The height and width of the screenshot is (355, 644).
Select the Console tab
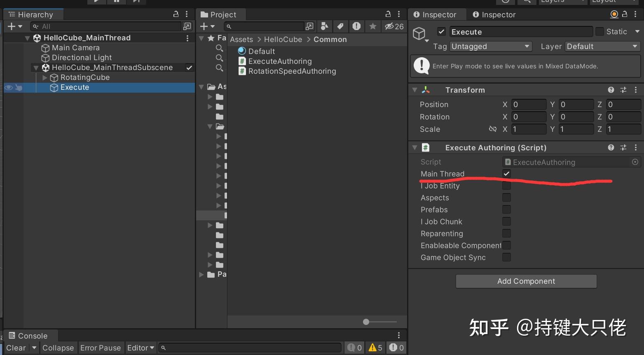tap(31, 336)
